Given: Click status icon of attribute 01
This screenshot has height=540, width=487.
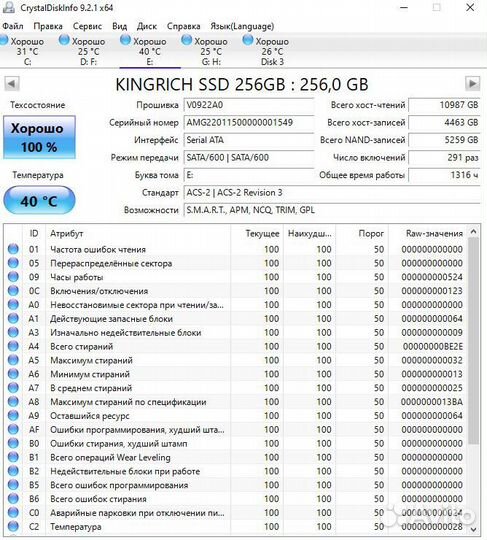Looking at the screenshot, I should click(13, 249).
